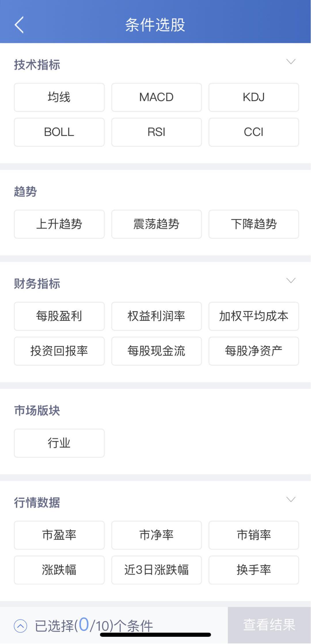Viewport: 311px width, 644px height.
Task: Select the 均线 moving average condition
Action: (59, 97)
